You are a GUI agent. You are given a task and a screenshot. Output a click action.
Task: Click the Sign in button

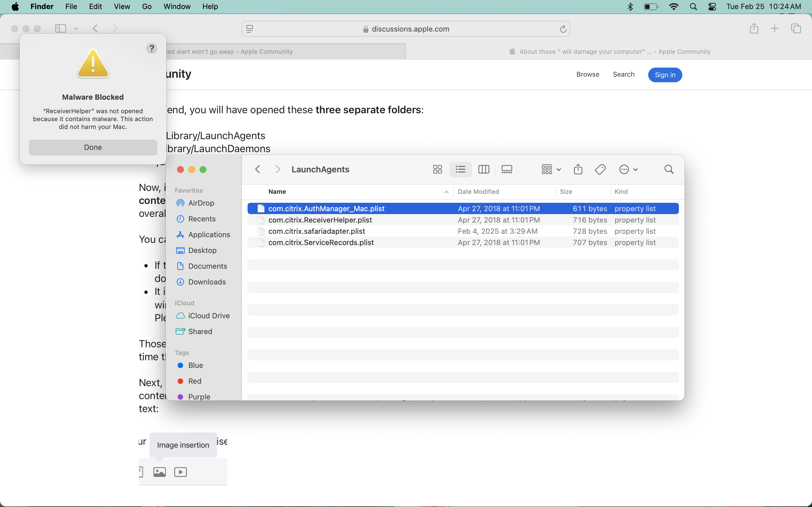point(665,75)
